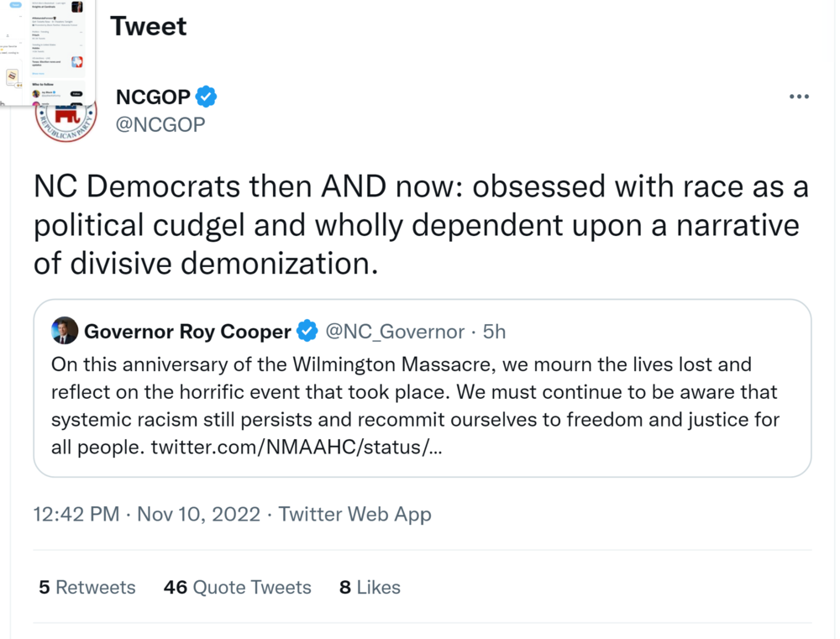Open the @NC_Governor handle
The height and width of the screenshot is (639, 840).
click(394, 332)
